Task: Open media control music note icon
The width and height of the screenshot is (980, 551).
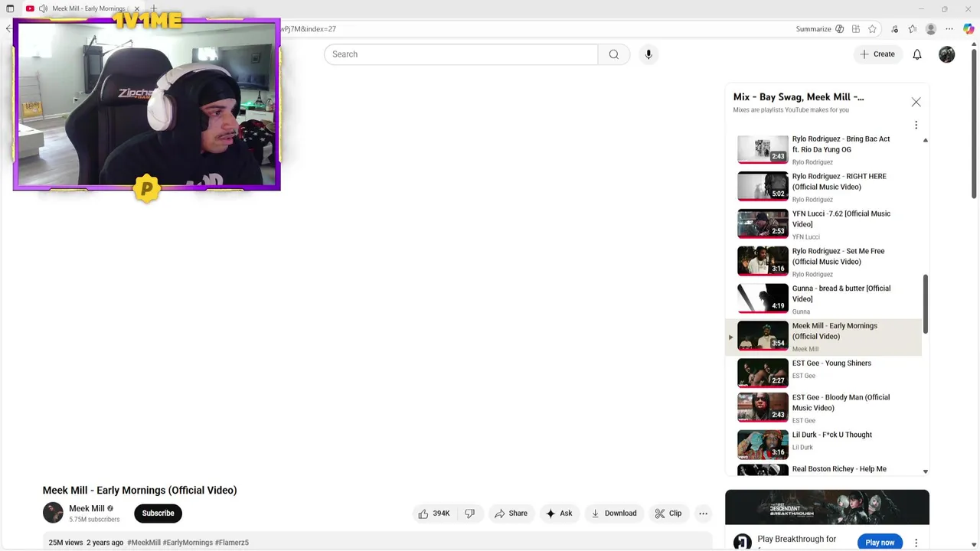Action: 895,29
